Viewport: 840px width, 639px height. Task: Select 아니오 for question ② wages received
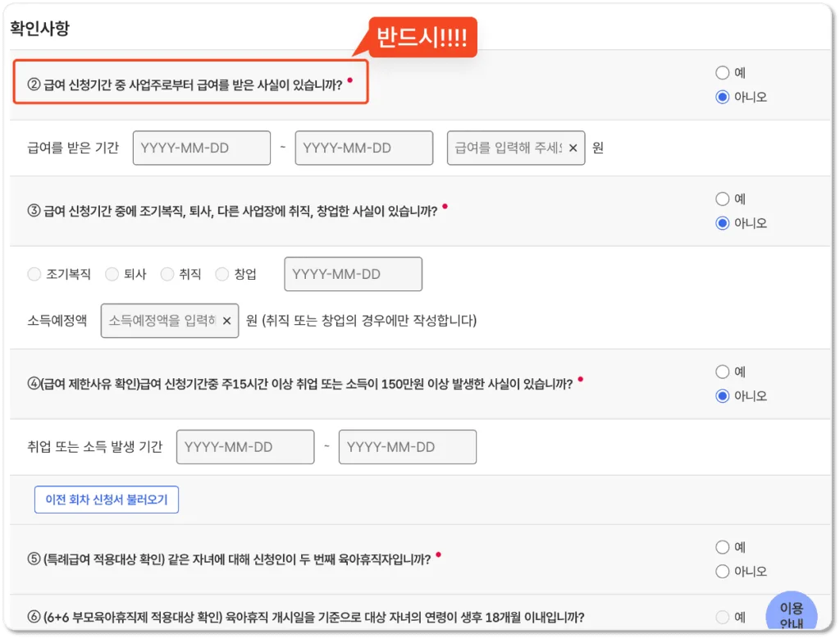(722, 97)
